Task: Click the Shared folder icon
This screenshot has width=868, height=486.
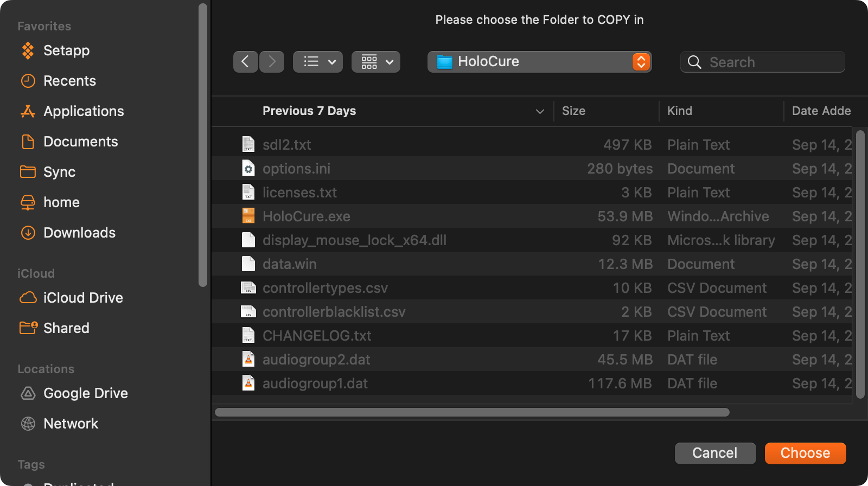Action: click(x=28, y=328)
